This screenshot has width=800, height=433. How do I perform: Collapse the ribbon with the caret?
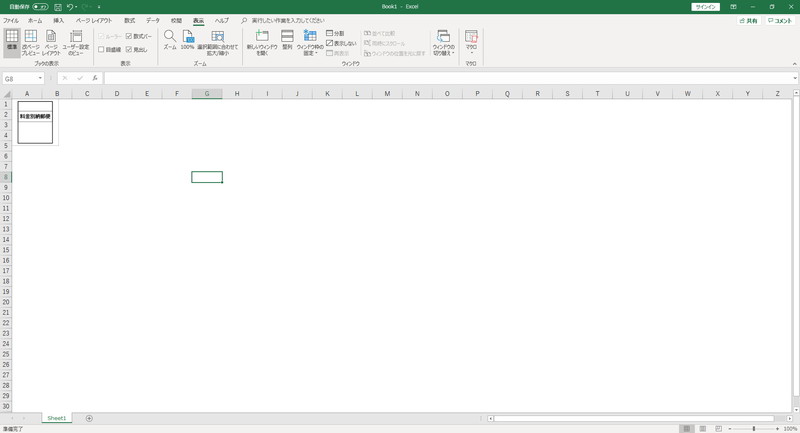pos(794,64)
